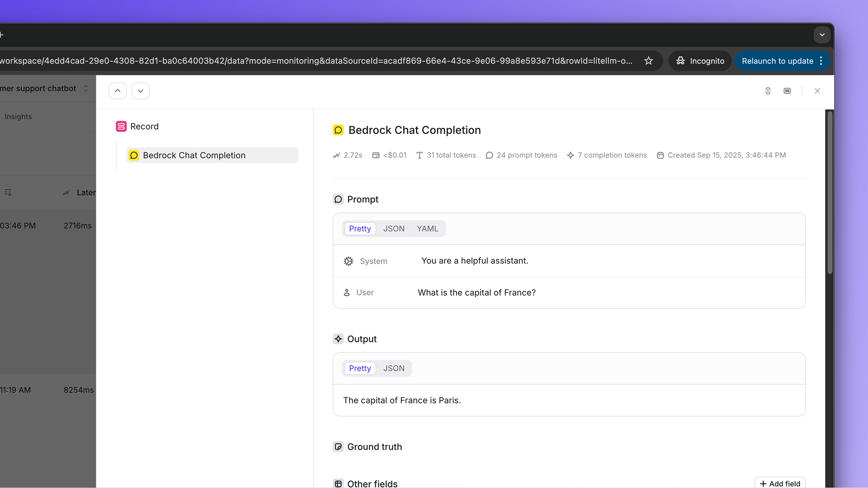Click the User person icon
868x488 pixels.
pos(347,292)
